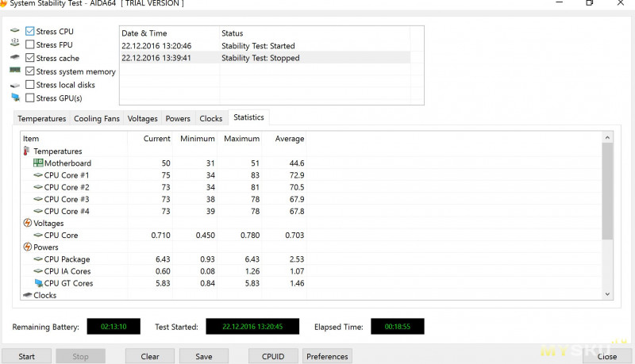635x364 pixels.
Task: Select the 'Stability Test: Started' log row
Action: coord(265,46)
